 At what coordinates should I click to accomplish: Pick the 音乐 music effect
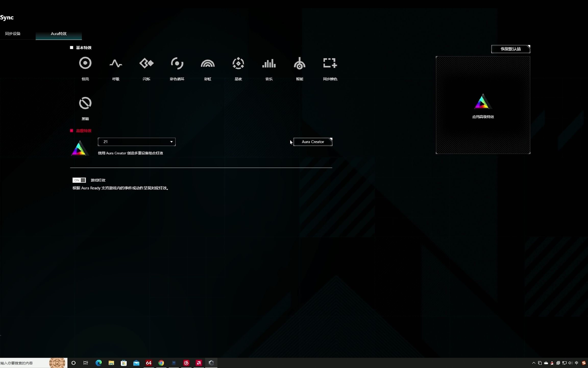point(269,63)
